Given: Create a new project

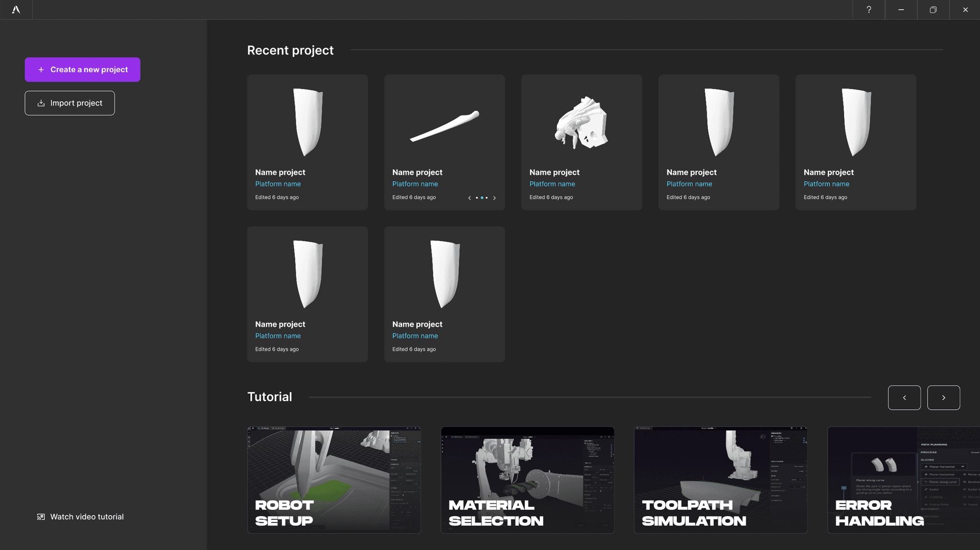Looking at the screenshot, I should tap(82, 70).
